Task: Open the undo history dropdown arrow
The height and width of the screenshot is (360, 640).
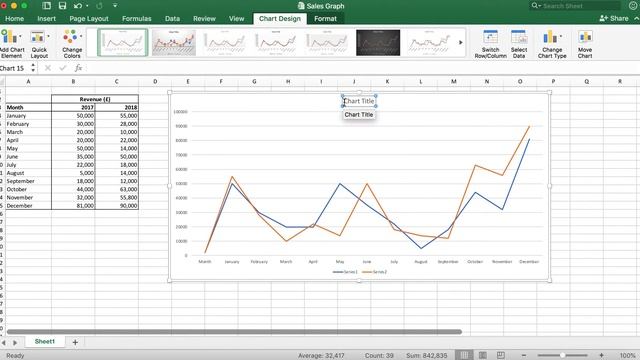Action: (x=87, y=6)
